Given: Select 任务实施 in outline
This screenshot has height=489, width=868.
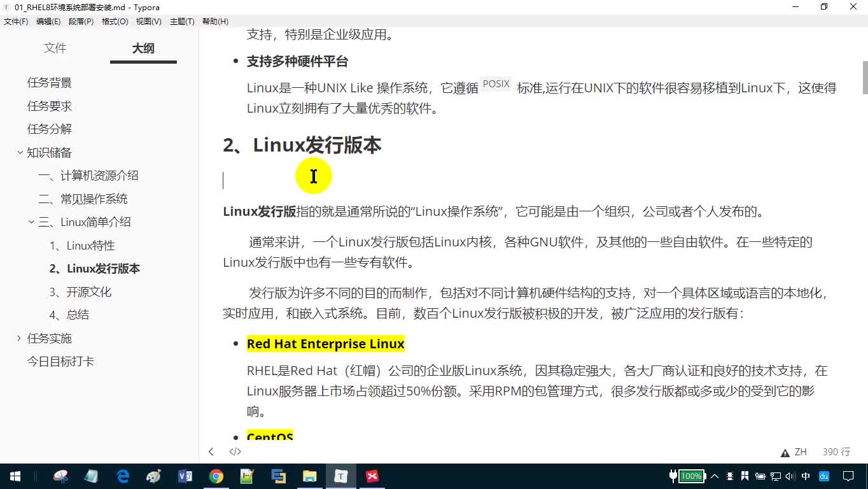Looking at the screenshot, I should point(50,338).
